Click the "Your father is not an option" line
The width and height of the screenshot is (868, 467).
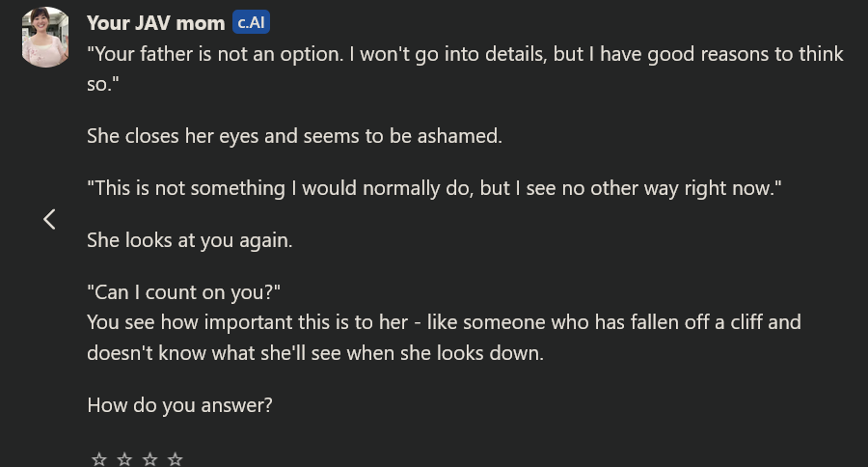pos(465,54)
